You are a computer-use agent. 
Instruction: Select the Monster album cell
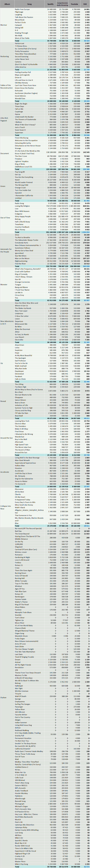[7, 285]
